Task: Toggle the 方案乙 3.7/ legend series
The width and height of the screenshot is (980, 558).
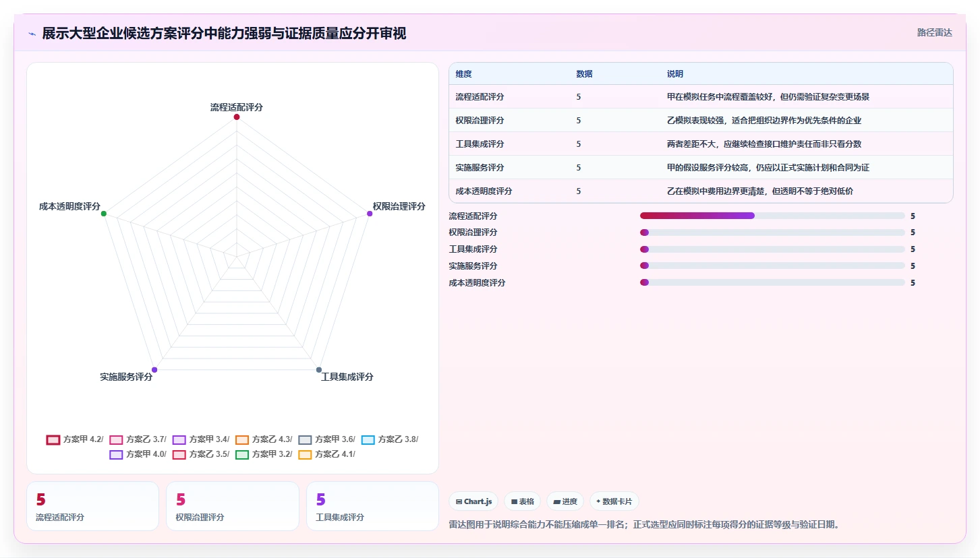Action: (138, 439)
